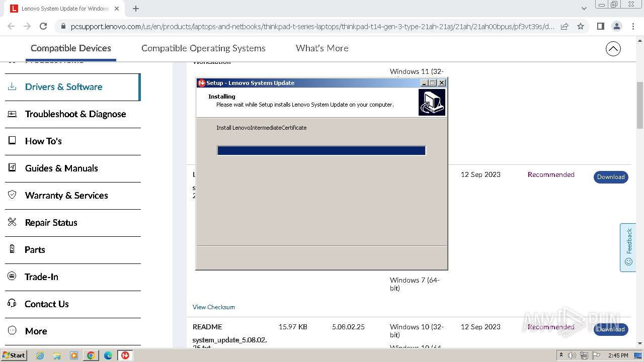Open the Contact Us menu link
This screenshot has width=644, height=362.
(x=47, y=304)
